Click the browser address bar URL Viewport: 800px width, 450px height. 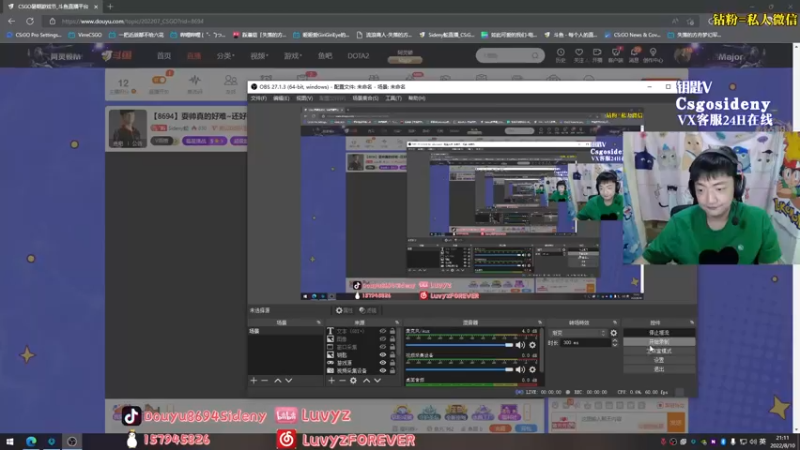133,21
